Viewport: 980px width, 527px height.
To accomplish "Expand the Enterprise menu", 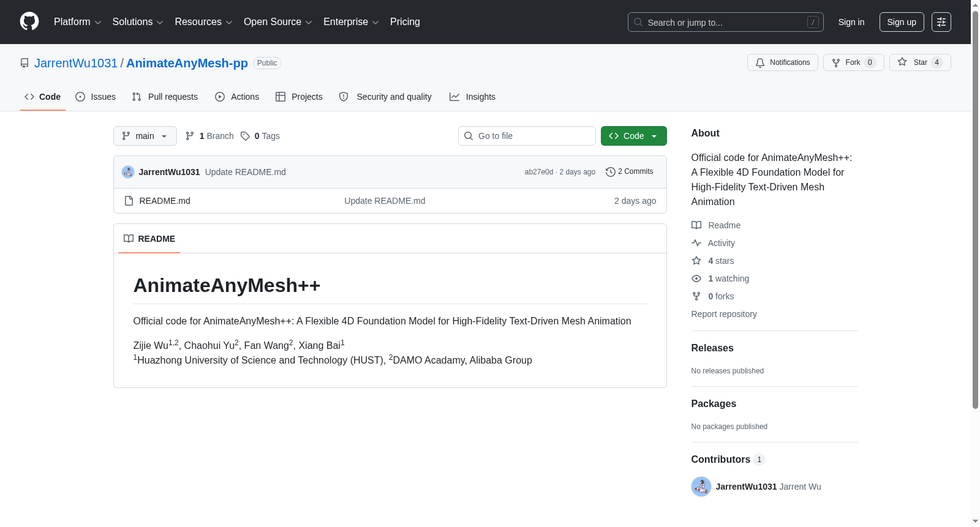I will (x=351, y=22).
